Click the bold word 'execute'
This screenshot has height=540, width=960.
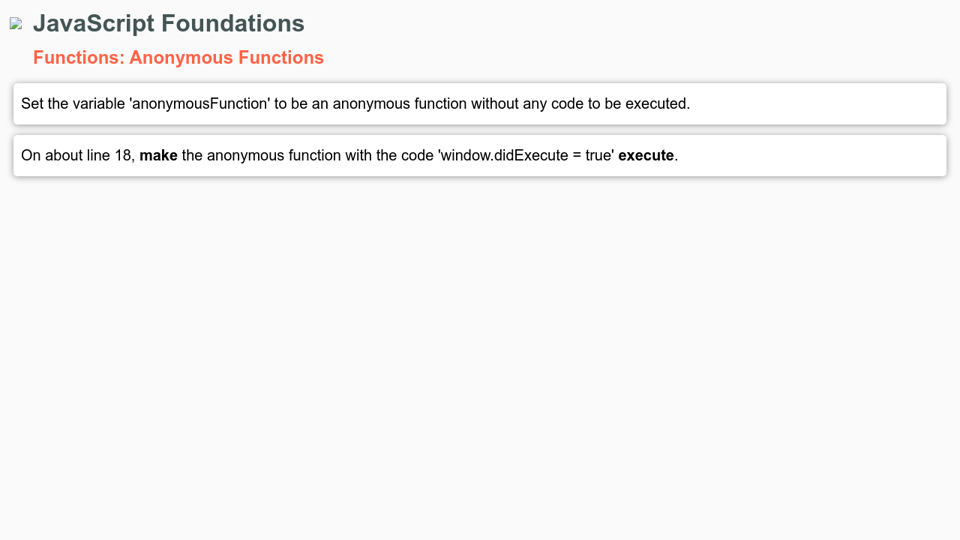coord(646,156)
